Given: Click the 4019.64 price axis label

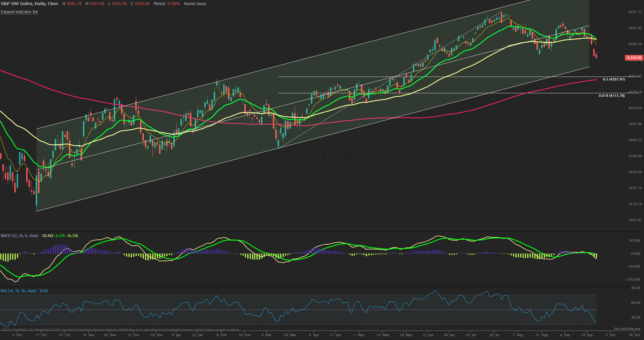Looking at the screenshot, I should point(635,108).
